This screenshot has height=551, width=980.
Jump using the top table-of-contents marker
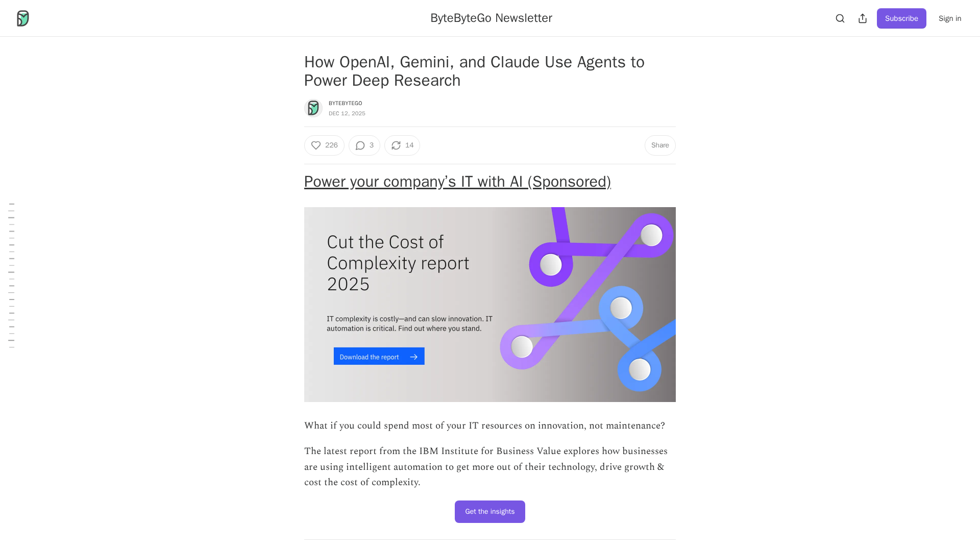[x=11, y=204]
